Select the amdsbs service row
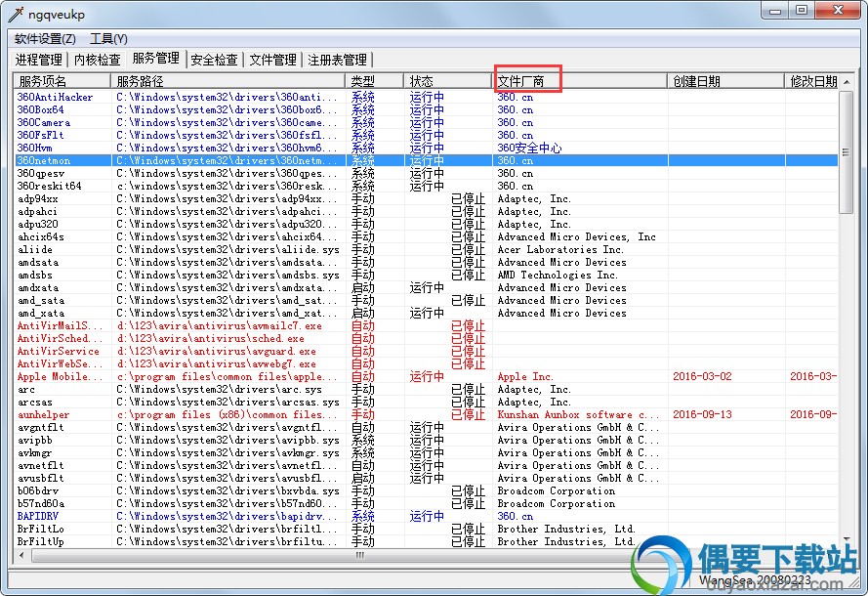This screenshot has height=596, width=868. (x=427, y=276)
